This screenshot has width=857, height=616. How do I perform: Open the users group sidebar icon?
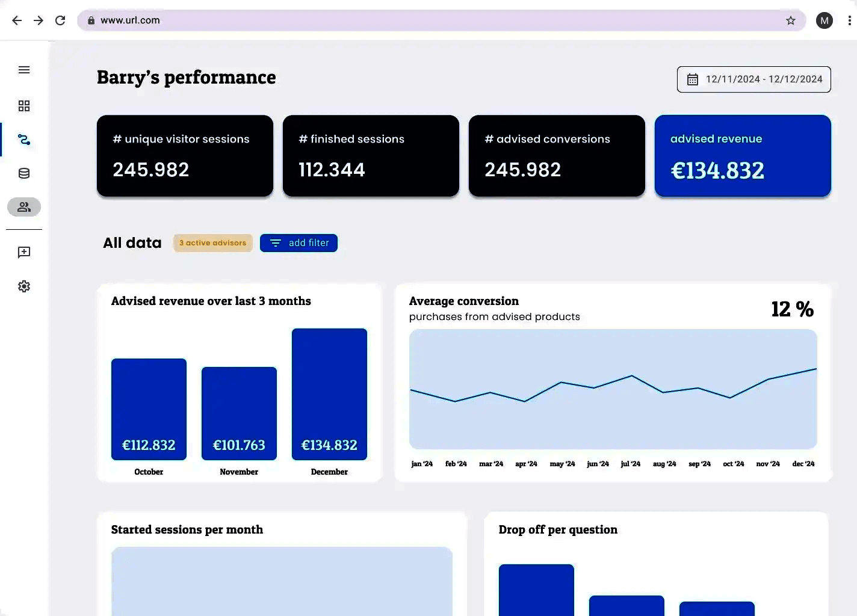point(24,207)
